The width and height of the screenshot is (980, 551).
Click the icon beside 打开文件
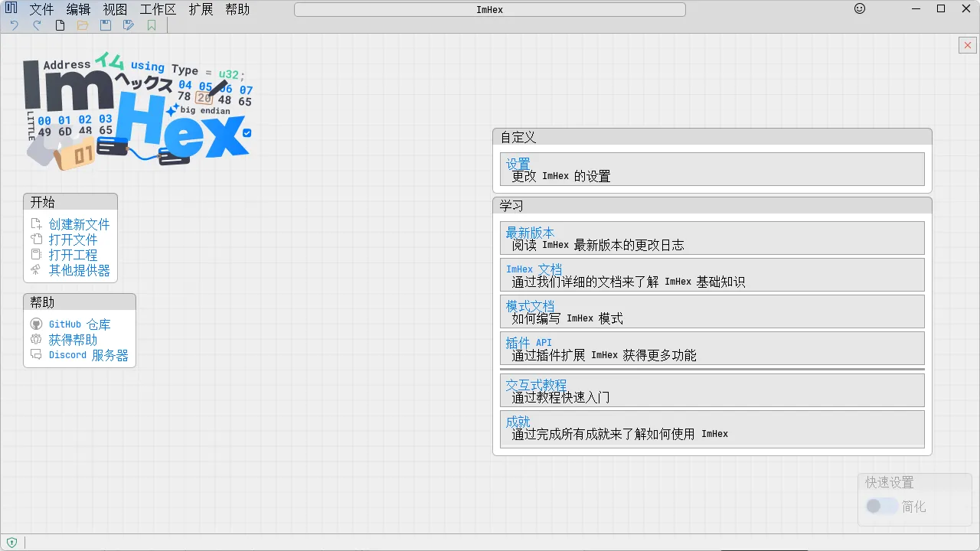[36, 240]
